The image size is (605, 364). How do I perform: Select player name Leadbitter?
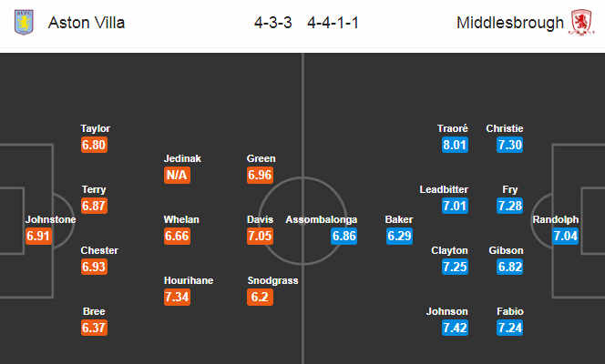(x=444, y=189)
